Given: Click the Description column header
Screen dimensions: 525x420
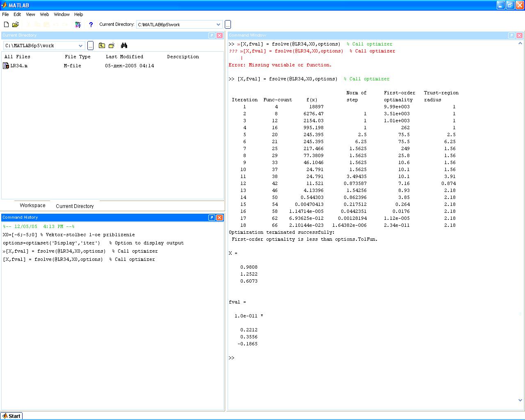Looking at the screenshot, I should coord(183,57).
